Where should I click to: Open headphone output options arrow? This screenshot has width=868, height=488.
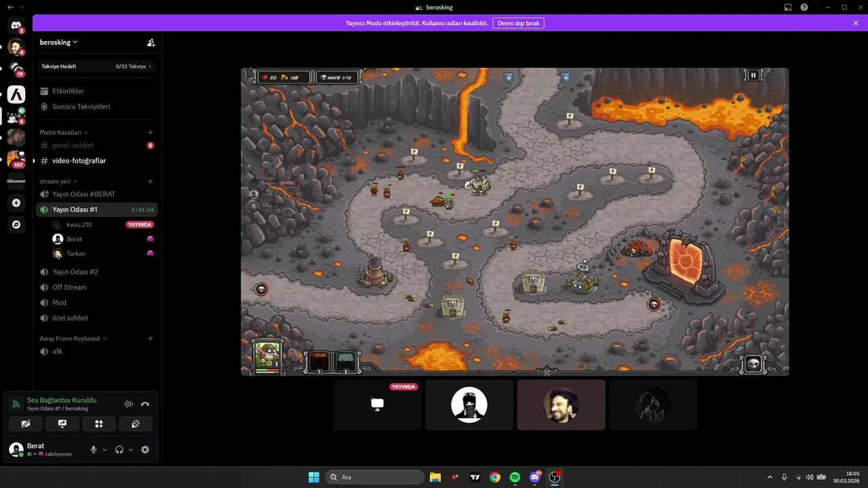coord(131,449)
